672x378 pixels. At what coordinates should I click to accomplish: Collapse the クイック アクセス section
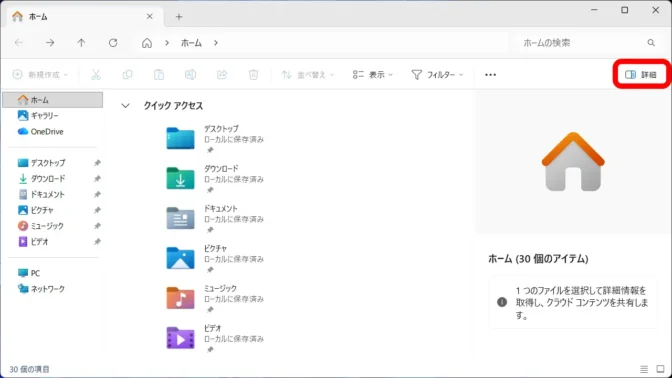pyautogui.click(x=125, y=105)
